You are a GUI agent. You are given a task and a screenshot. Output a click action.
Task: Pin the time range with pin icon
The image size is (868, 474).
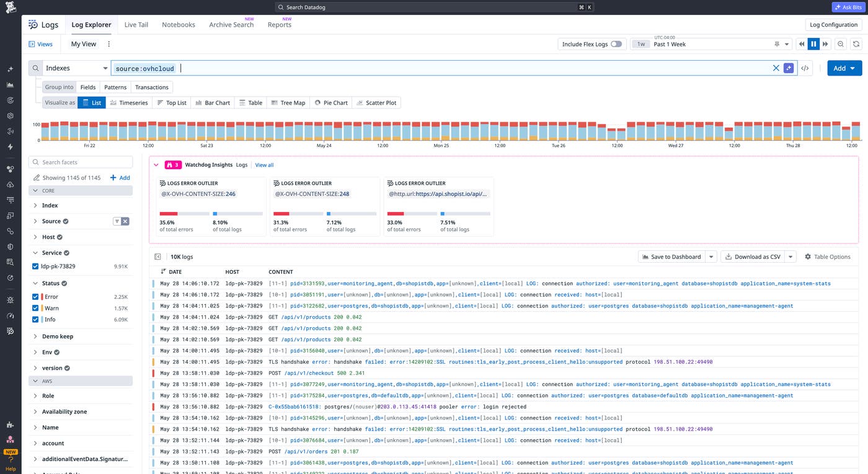[777, 44]
